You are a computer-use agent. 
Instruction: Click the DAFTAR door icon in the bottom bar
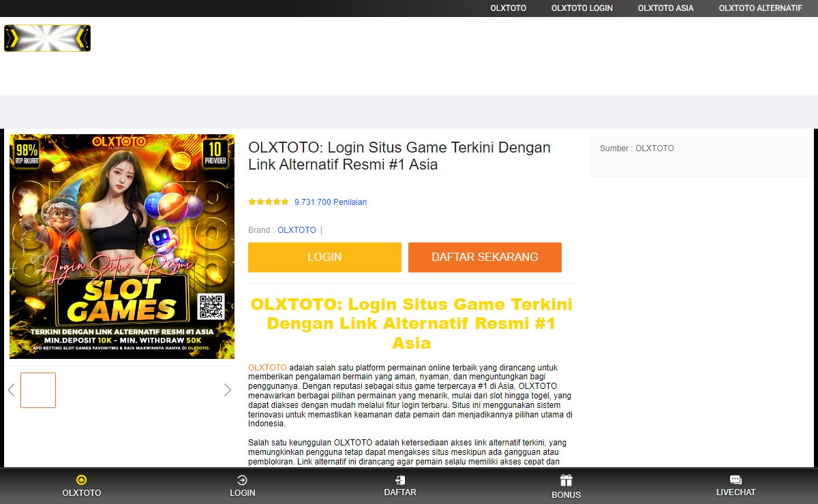pyautogui.click(x=400, y=480)
